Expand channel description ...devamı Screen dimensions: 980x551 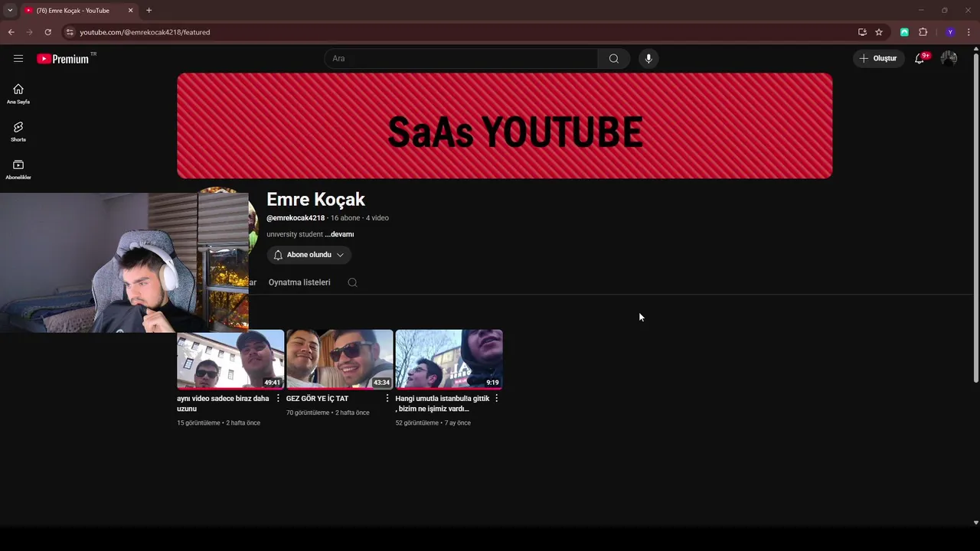(339, 234)
